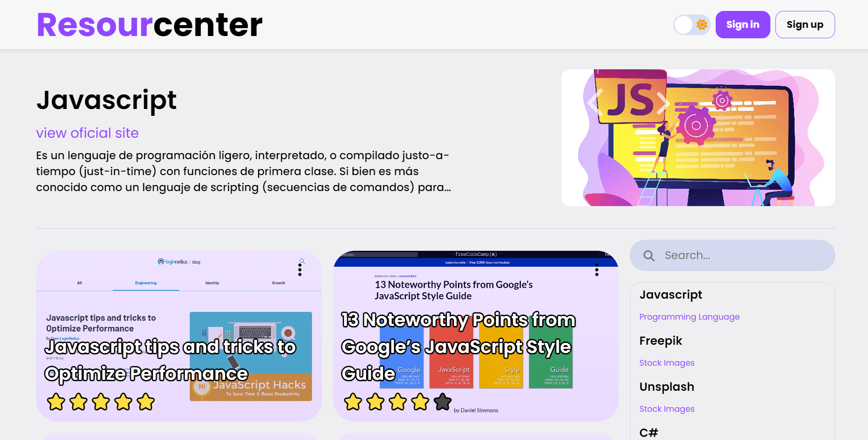Open options menu on freeCodeCamp card
Viewport: 868px width, 440px height.
(597, 270)
